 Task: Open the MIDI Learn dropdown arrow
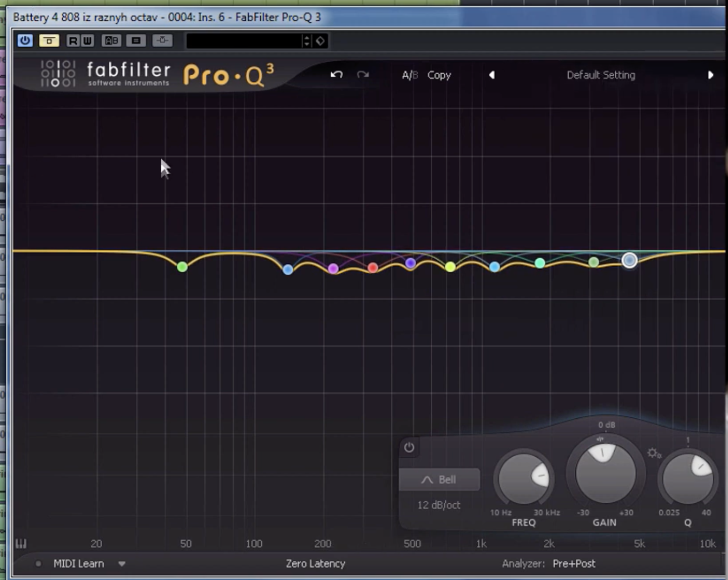tap(122, 564)
